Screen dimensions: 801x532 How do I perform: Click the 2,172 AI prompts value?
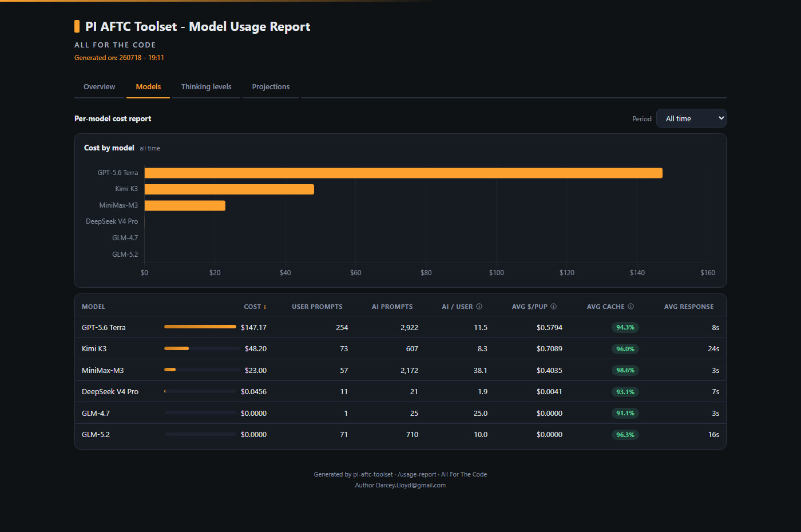(x=409, y=371)
